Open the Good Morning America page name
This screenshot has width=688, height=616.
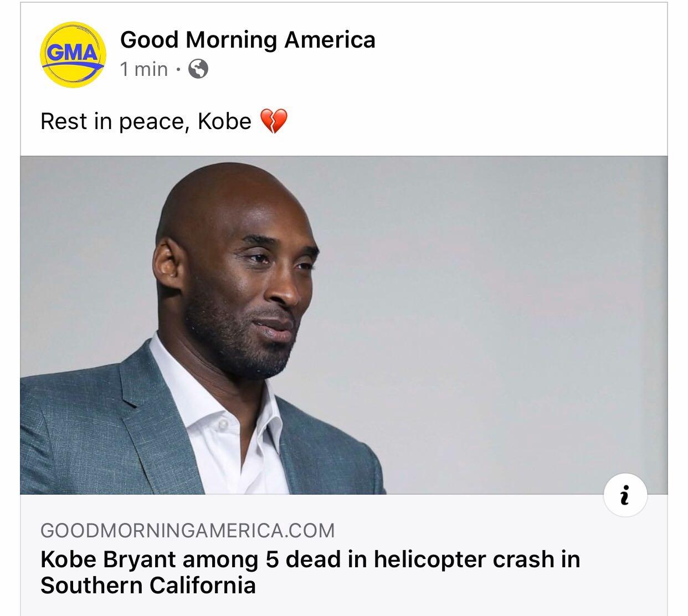coord(248,40)
